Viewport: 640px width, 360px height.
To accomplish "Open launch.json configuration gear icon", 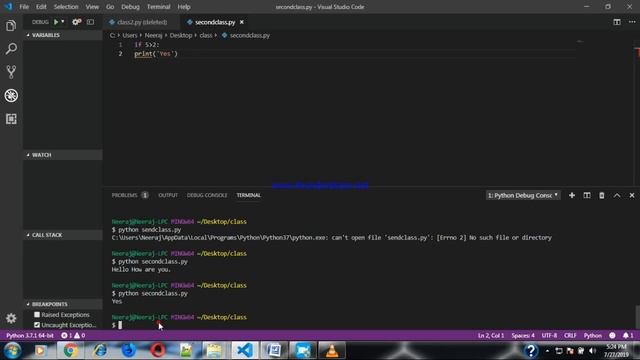I will click(76, 22).
